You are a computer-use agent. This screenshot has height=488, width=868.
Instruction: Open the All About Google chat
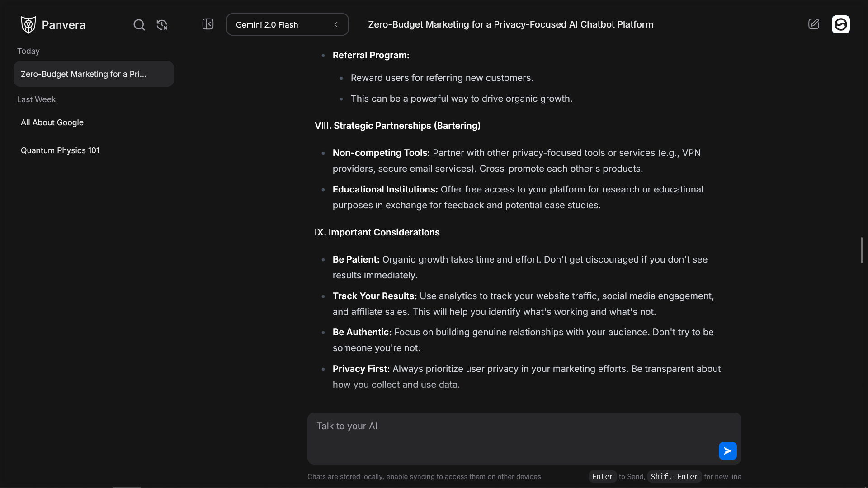point(52,122)
